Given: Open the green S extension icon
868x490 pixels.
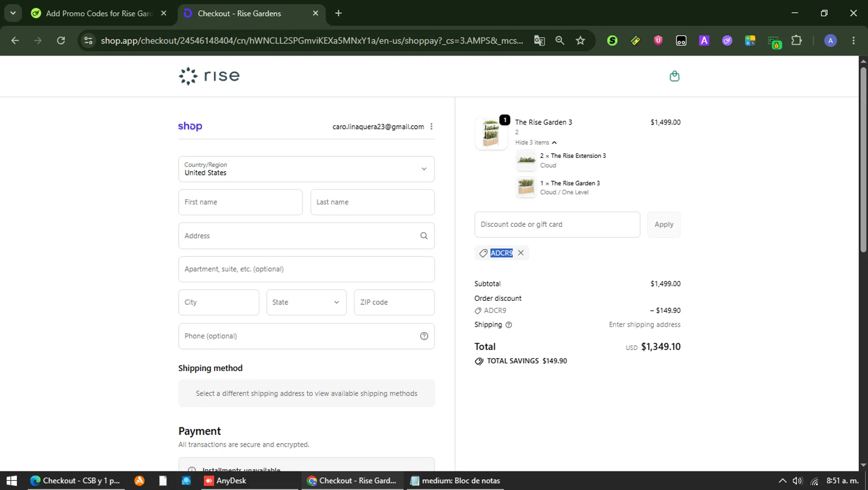Looking at the screenshot, I should point(612,40).
